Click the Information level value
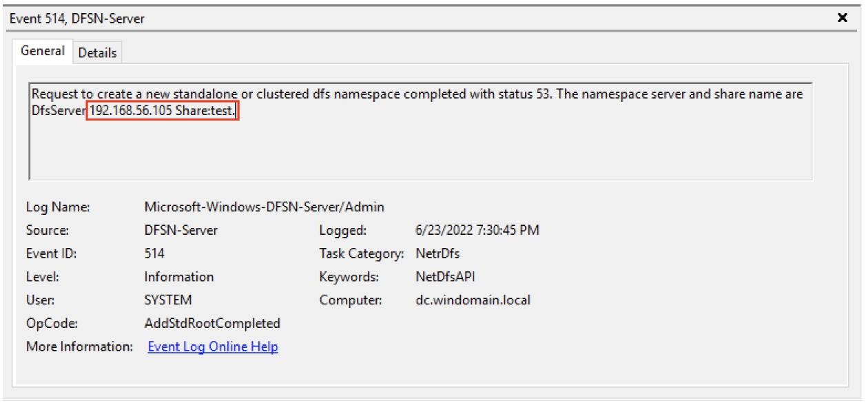The height and width of the screenshot is (405, 868). (x=179, y=277)
